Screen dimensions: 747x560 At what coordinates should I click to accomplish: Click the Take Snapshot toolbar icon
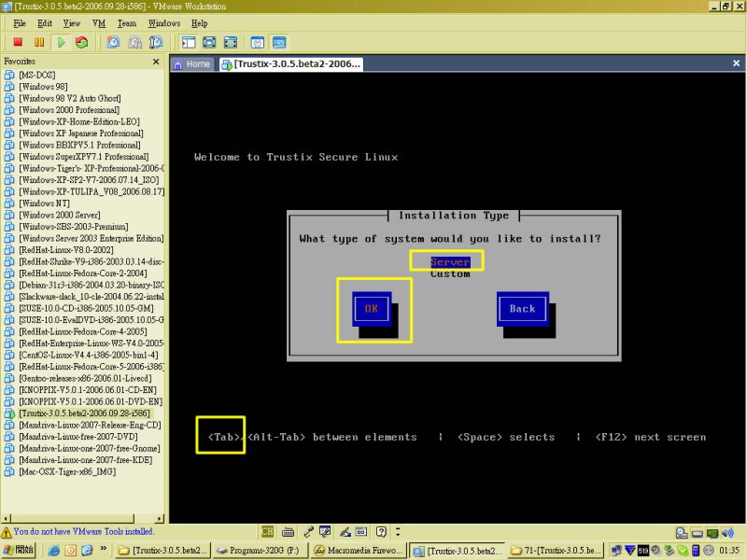click(x=113, y=42)
